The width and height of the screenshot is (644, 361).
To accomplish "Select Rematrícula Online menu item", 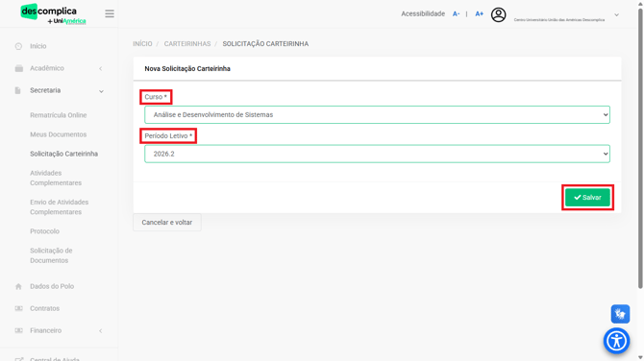I will [59, 115].
